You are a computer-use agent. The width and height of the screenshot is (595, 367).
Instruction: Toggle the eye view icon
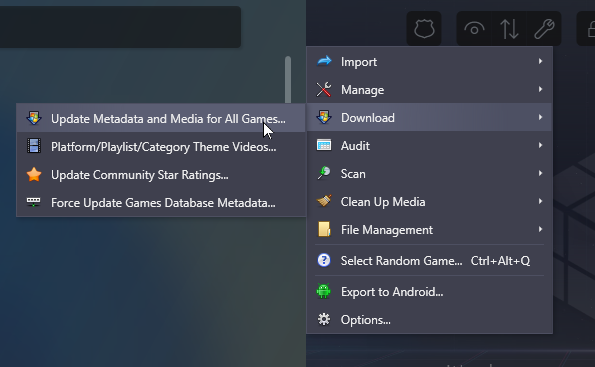pyautogui.click(x=474, y=28)
